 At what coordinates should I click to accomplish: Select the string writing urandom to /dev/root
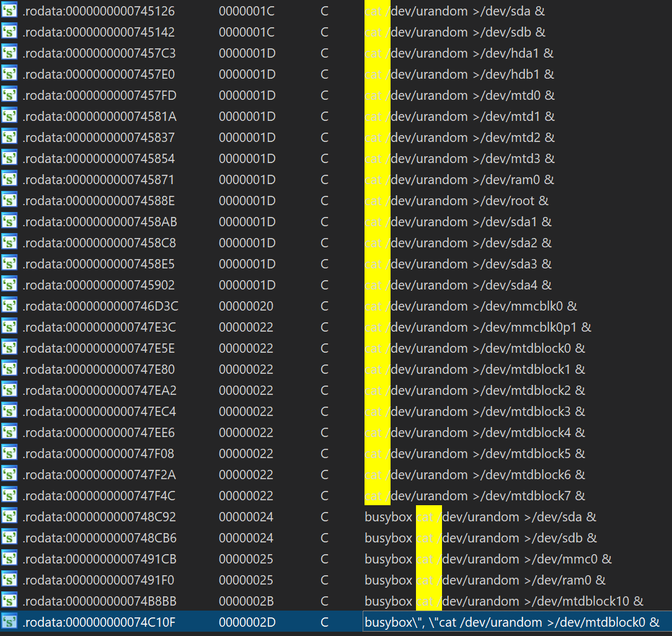pyautogui.click(x=457, y=201)
